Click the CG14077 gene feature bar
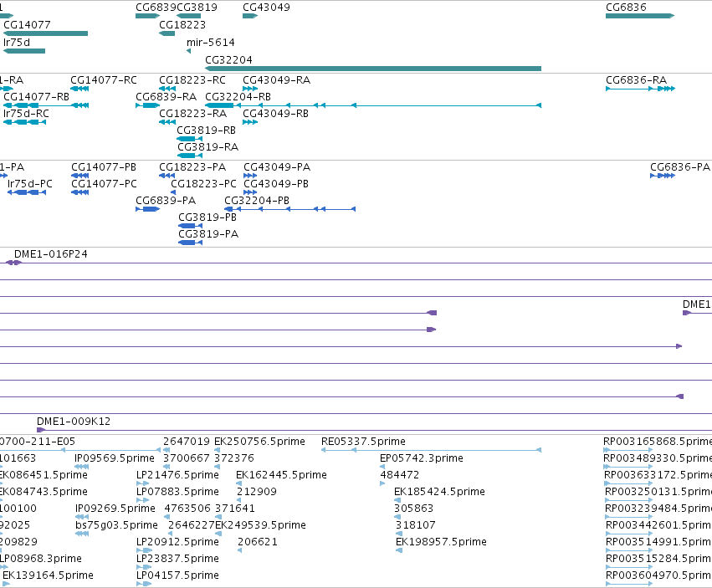The height and width of the screenshot is (588, 712). [45, 33]
